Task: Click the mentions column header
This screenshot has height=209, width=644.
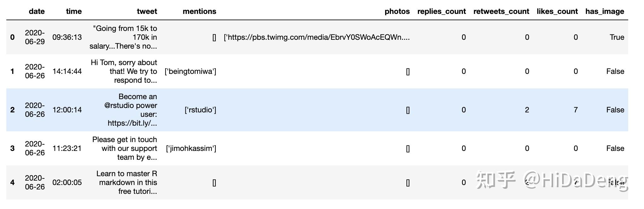Action: [199, 11]
